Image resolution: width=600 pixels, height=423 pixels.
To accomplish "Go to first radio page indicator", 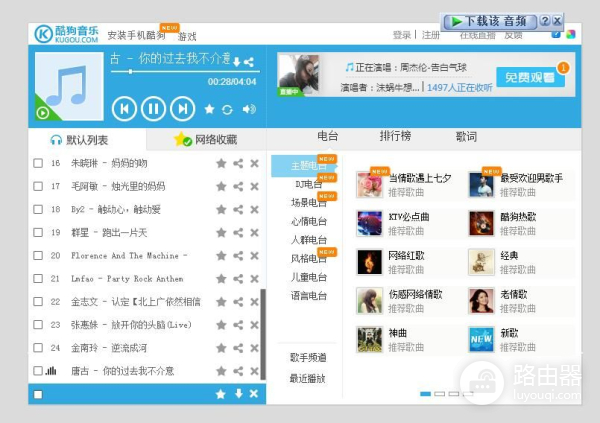I will coord(426,394).
